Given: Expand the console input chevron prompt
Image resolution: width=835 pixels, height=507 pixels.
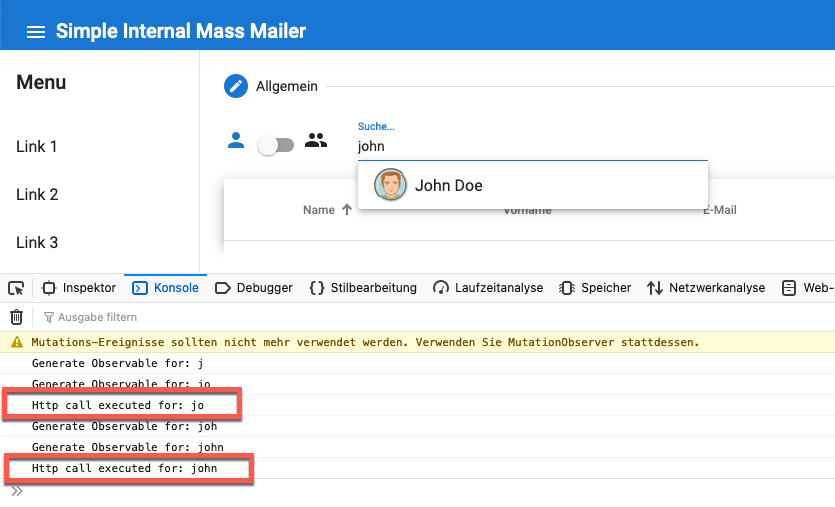Looking at the screenshot, I should [x=16, y=491].
